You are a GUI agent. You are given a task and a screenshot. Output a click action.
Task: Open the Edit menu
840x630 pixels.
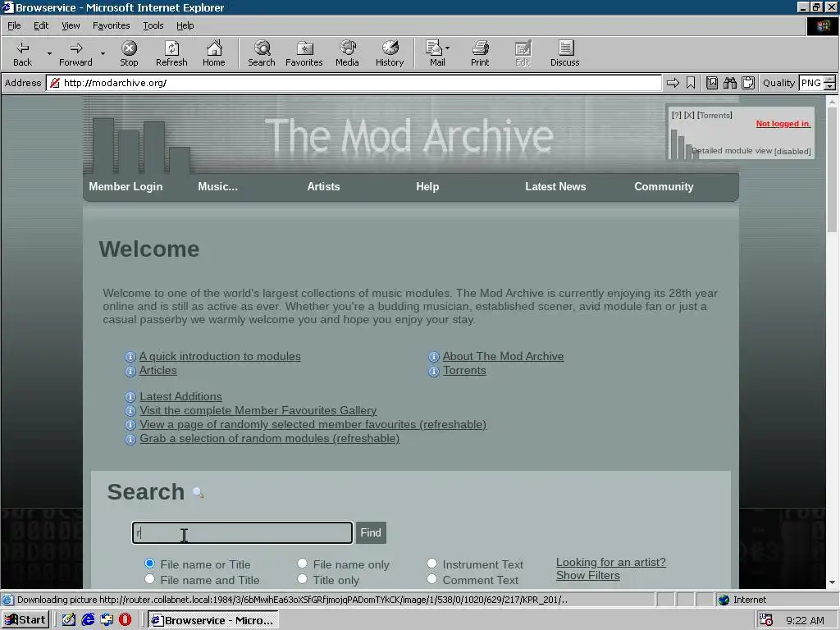coord(41,25)
